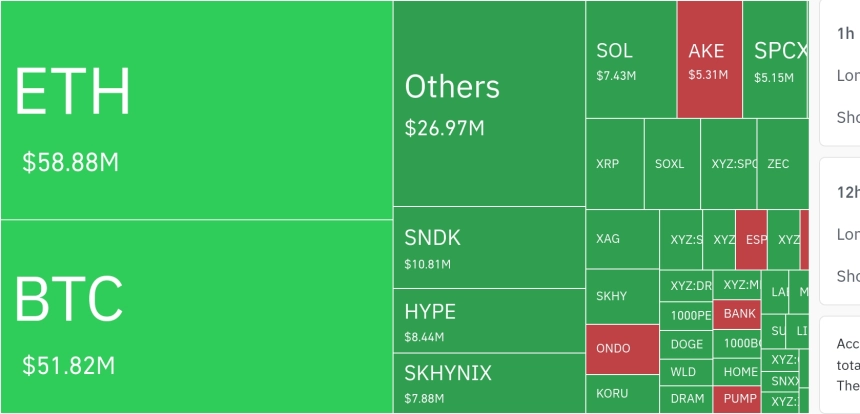
Task: Click the KORU tile
Action: pyautogui.click(x=623, y=394)
